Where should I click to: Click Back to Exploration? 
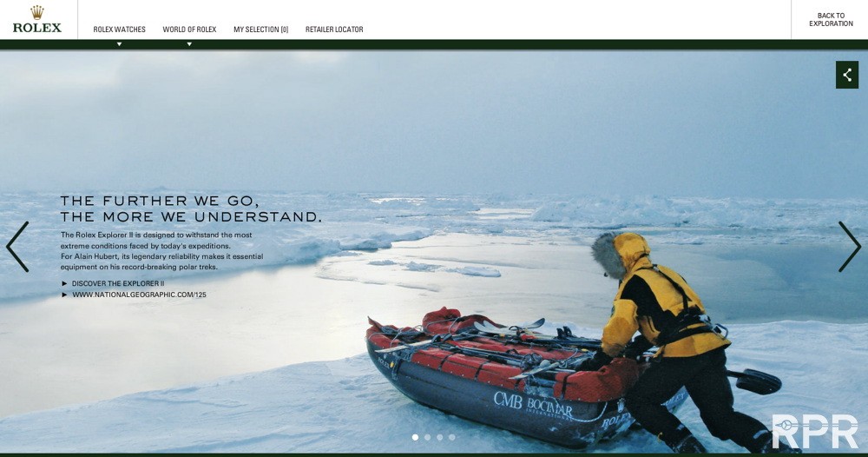831,19
